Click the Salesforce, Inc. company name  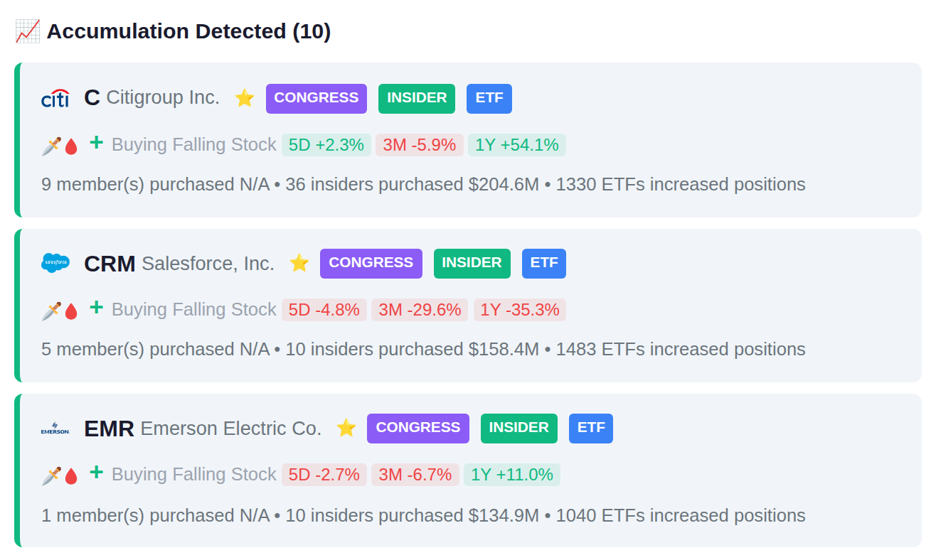(208, 264)
